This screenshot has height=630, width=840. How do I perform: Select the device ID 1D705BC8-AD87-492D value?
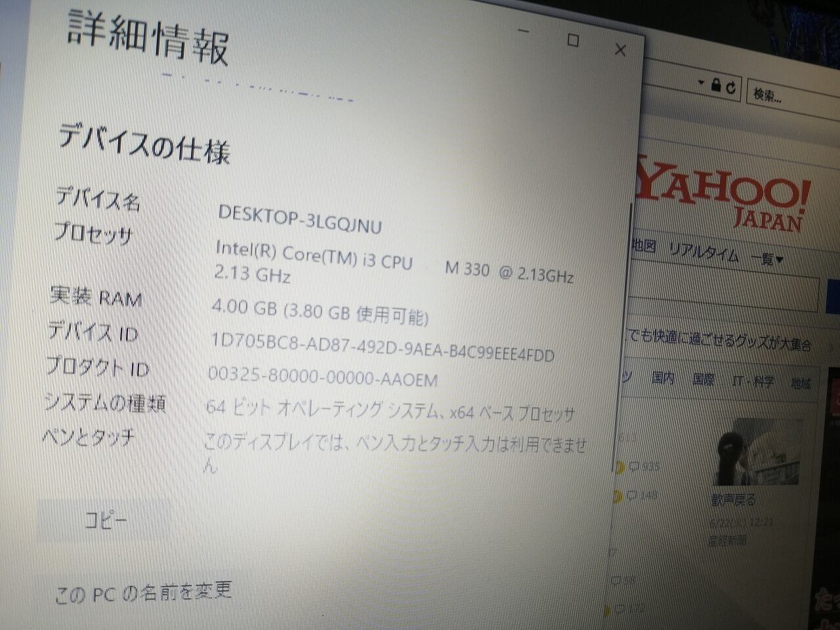382,347
